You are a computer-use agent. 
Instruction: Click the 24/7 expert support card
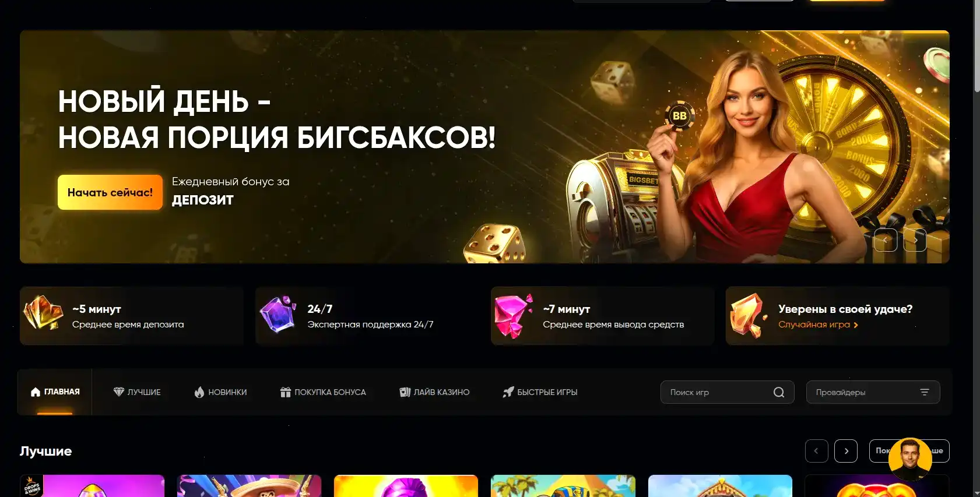(x=367, y=316)
